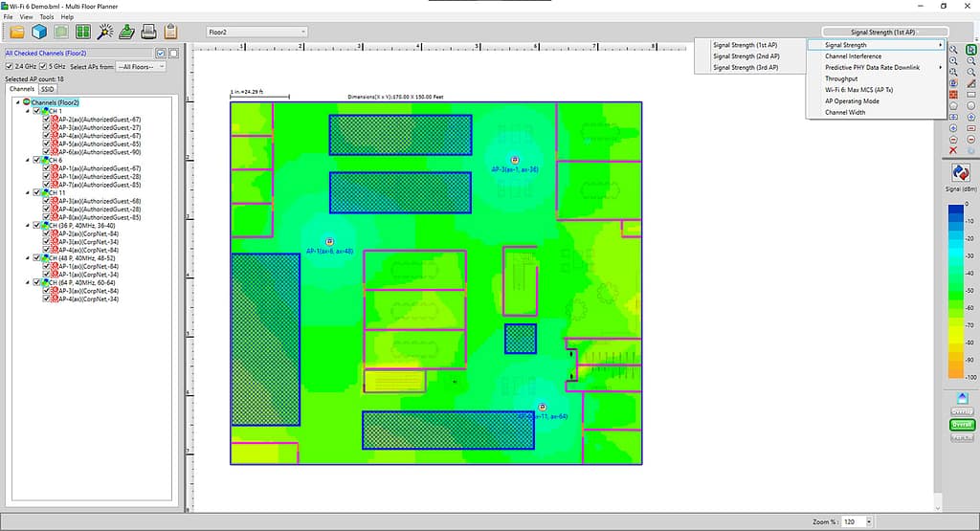Click the red X delete tool
The width and height of the screenshot is (980, 531).
[x=953, y=150]
